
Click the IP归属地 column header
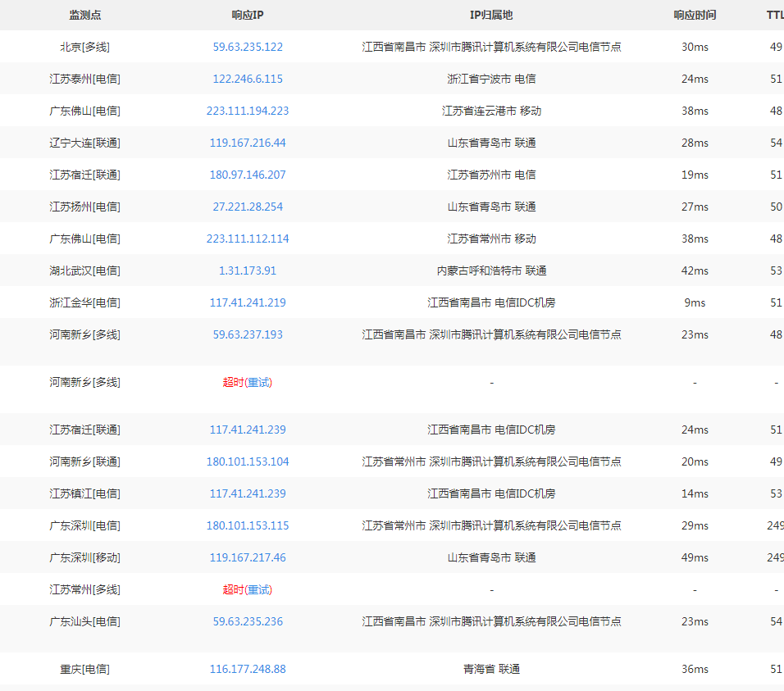(491, 15)
